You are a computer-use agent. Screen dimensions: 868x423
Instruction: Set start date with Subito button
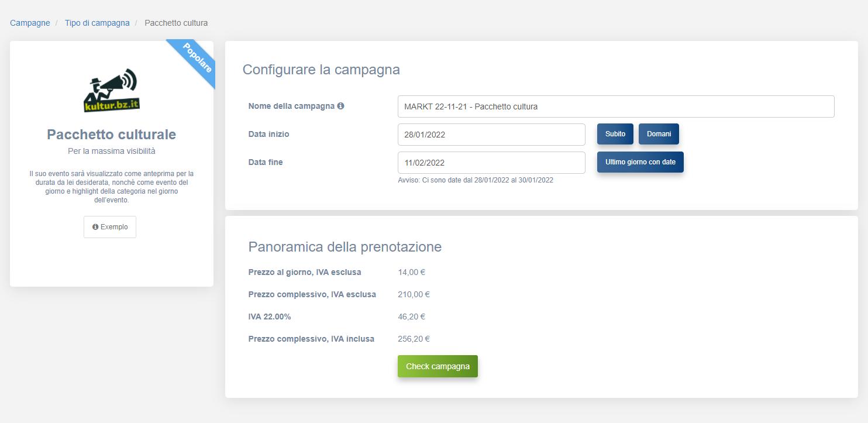coord(615,134)
